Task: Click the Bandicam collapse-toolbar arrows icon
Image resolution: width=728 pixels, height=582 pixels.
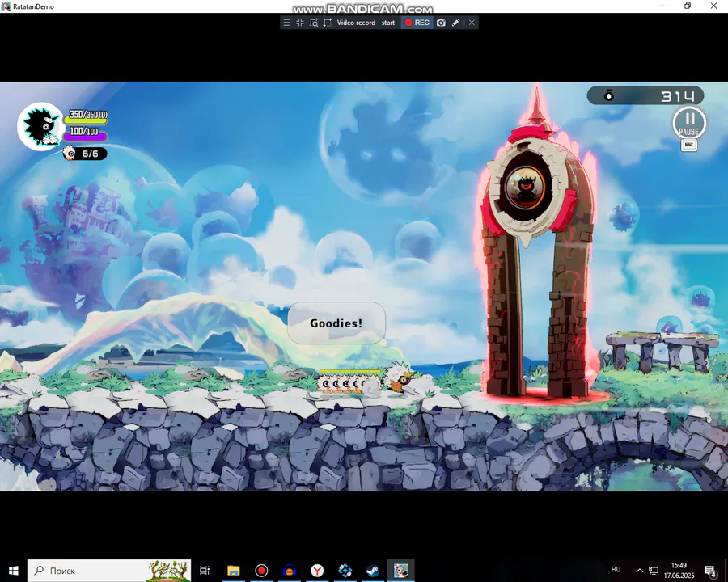Action: pos(300,23)
